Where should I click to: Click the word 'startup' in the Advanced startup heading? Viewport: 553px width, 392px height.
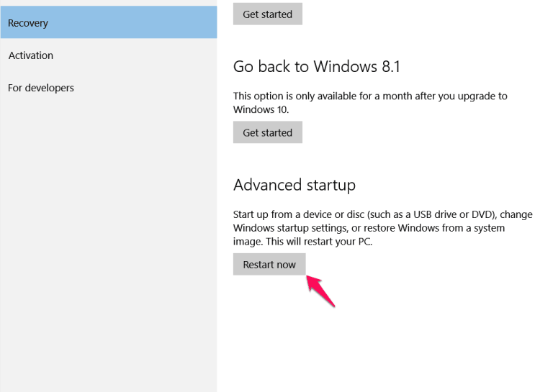point(331,186)
